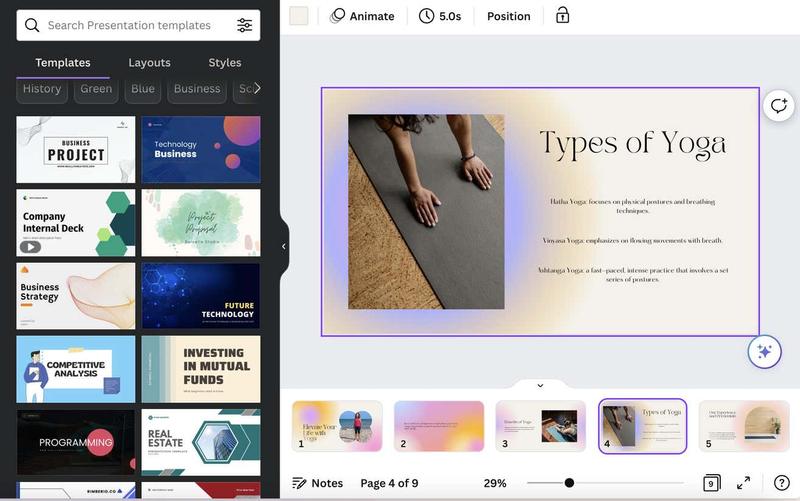Switch to the Templates tab
This screenshot has width=800, height=501.
(x=63, y=63)
